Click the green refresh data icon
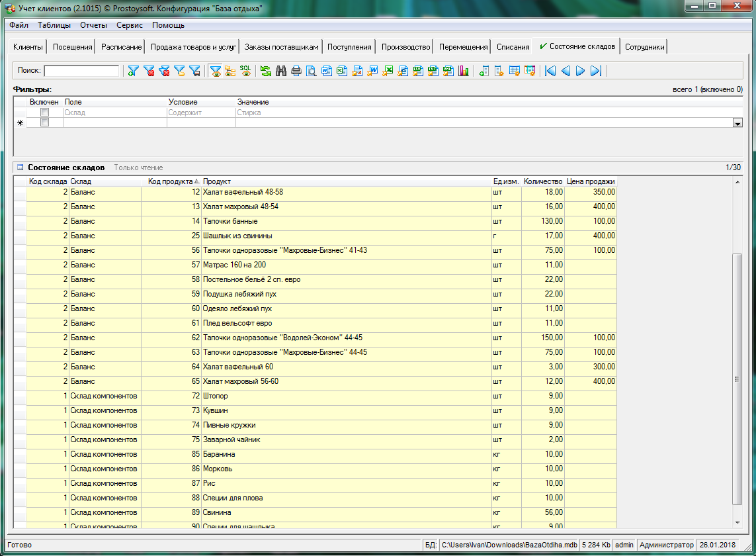This screenshot has height=556, width=756. pyautogui.click(x=266, y=71)
